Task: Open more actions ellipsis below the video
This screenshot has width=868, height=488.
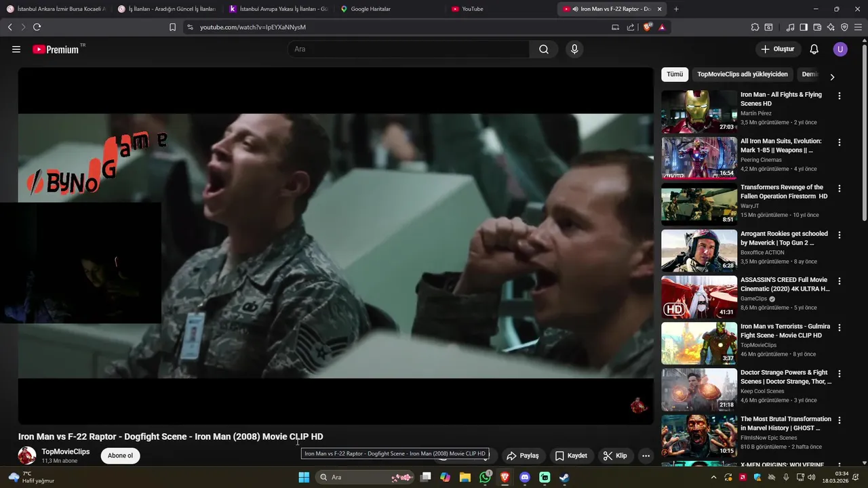Action: click(646, 456)
